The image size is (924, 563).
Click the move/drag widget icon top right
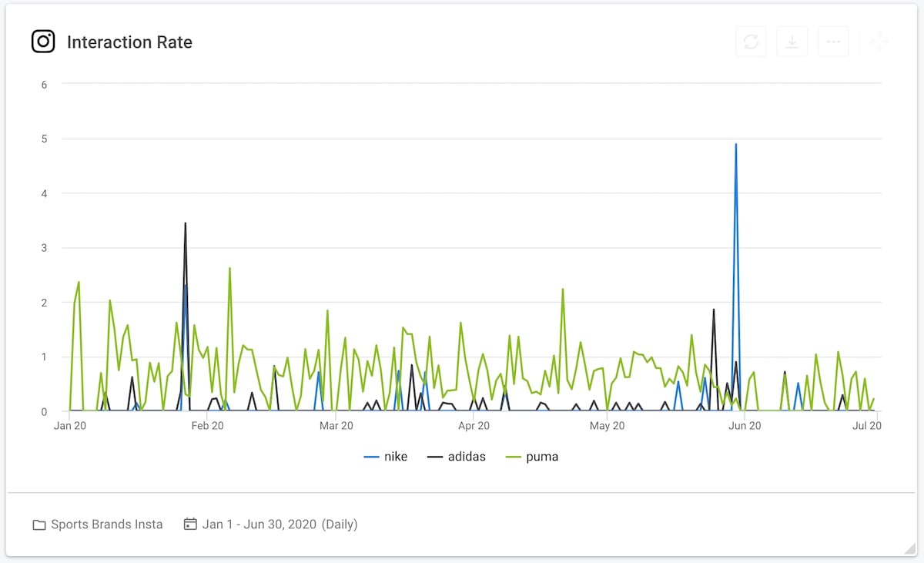pos(879,42)
